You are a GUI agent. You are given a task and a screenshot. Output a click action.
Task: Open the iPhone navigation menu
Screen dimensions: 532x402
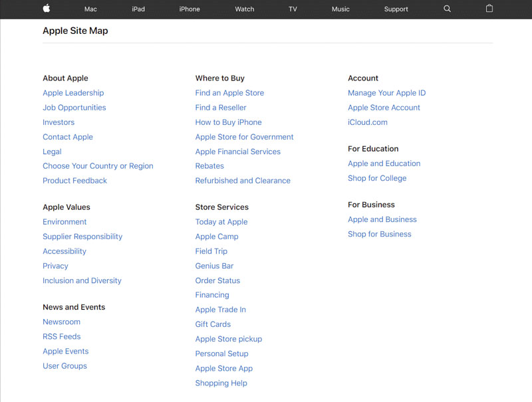pyautogui.click(x=190, y=9)
